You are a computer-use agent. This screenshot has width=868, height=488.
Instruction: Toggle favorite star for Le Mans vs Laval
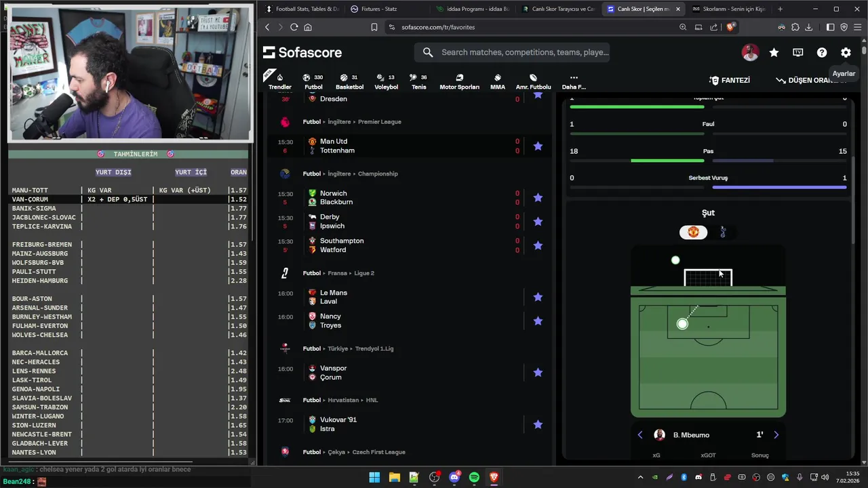[x=538, y=297]
